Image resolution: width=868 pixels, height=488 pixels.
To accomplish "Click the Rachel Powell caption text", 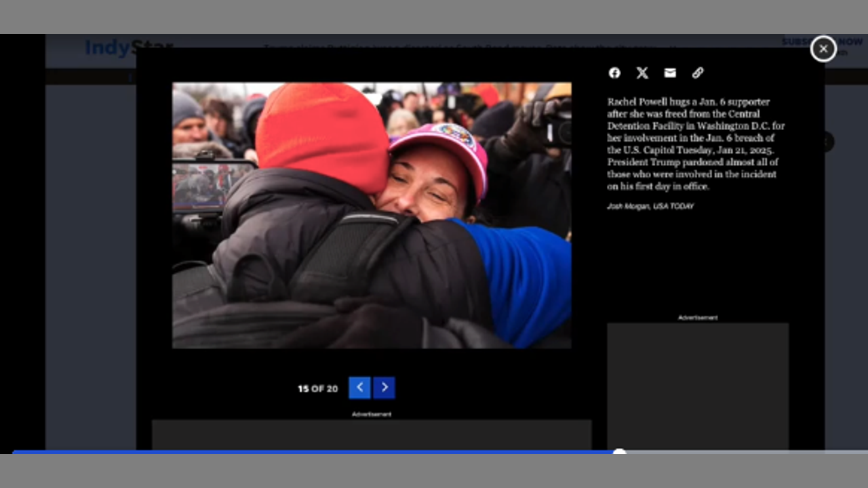I will 696,144.
